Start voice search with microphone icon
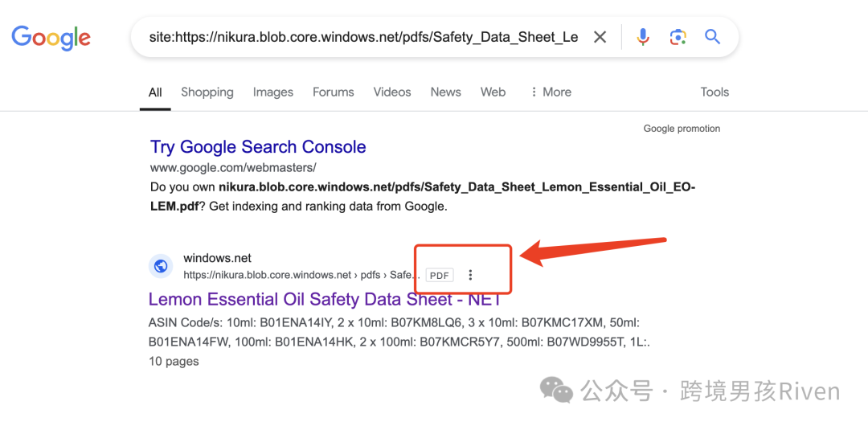Screen dimensions: 868x426 [x=643, y=37]
